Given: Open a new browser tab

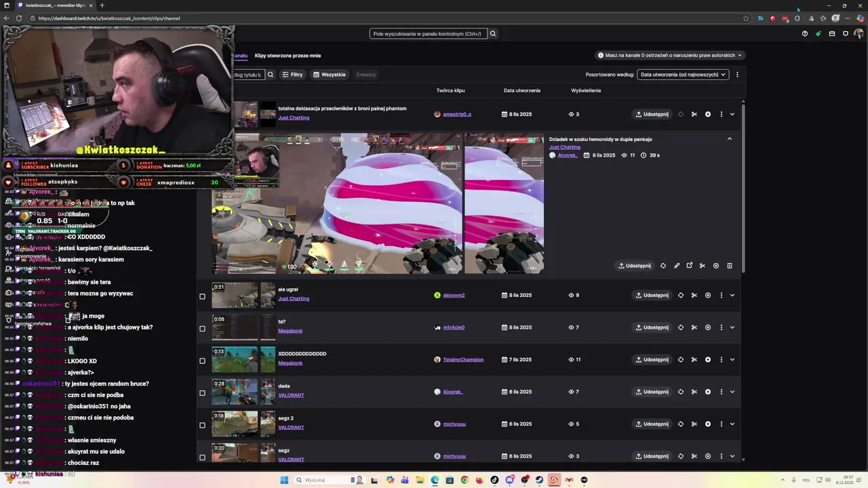Looking at the screenshot, I should tap(102, 5).
